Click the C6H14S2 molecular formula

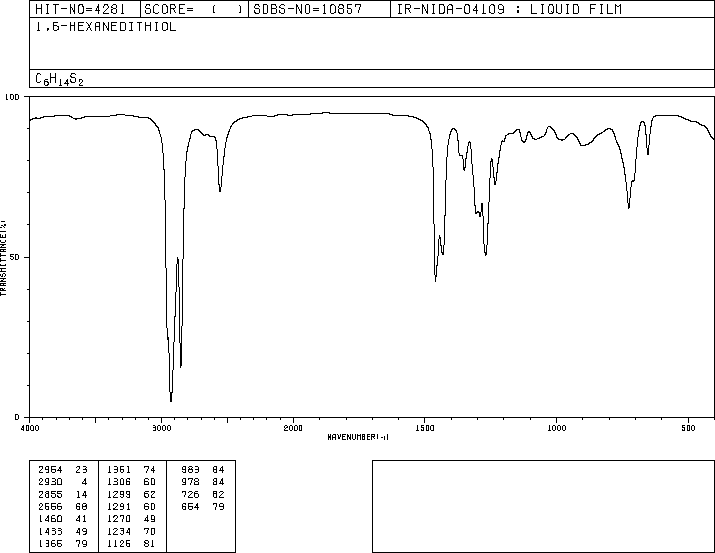tap(59, 79)
